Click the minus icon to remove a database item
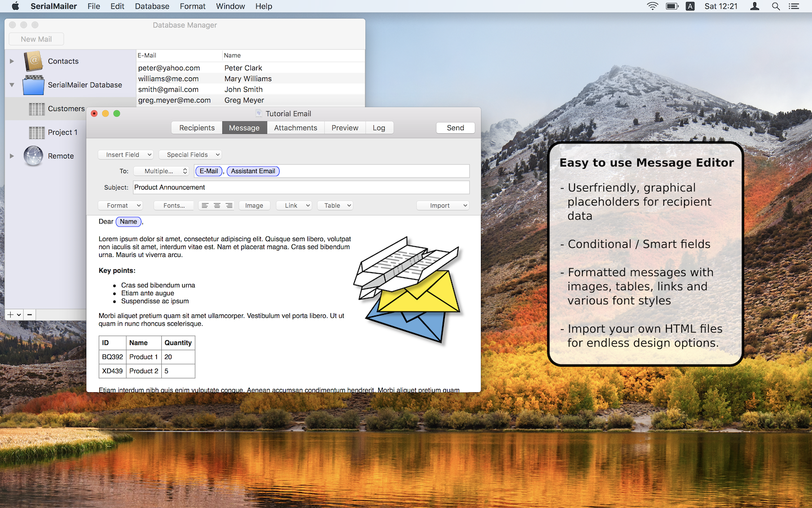This screenshot has height=508, width=812. pos(29,314)
